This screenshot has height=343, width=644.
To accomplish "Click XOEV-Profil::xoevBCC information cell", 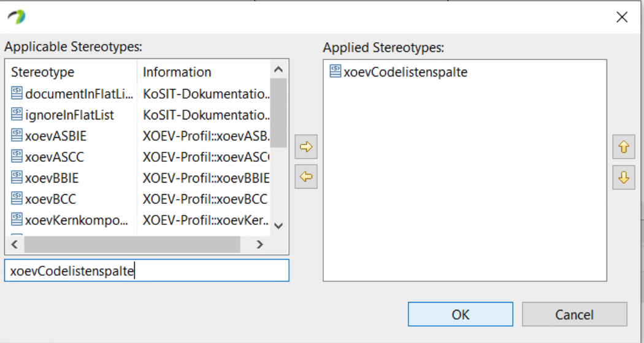I will tap(205, 199).
